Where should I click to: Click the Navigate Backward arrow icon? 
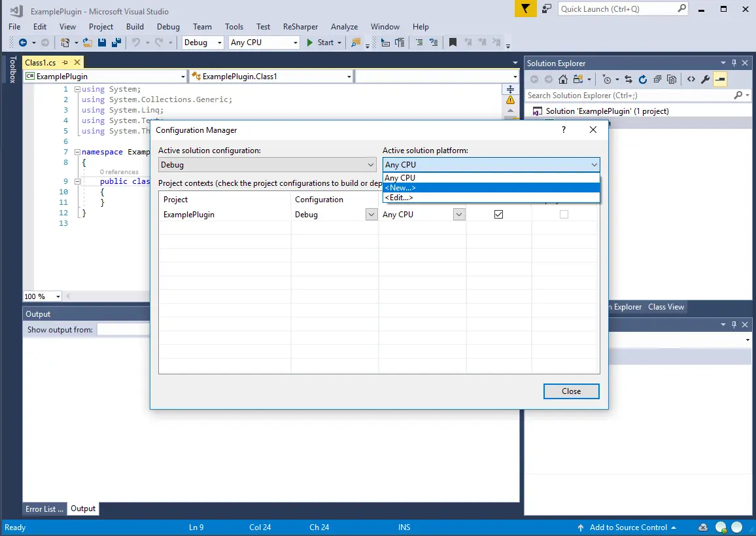(x=23, y=43)
